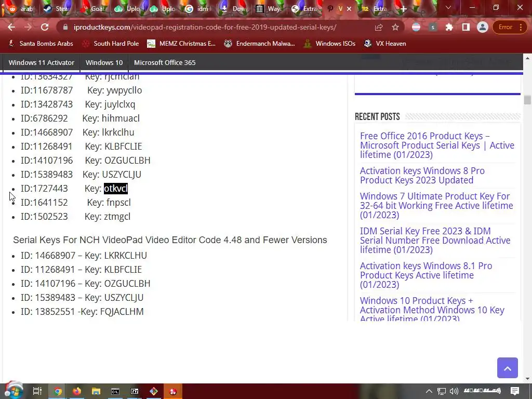Open the notification center icon
The image size is (532, 399).
tap(515, 391)
